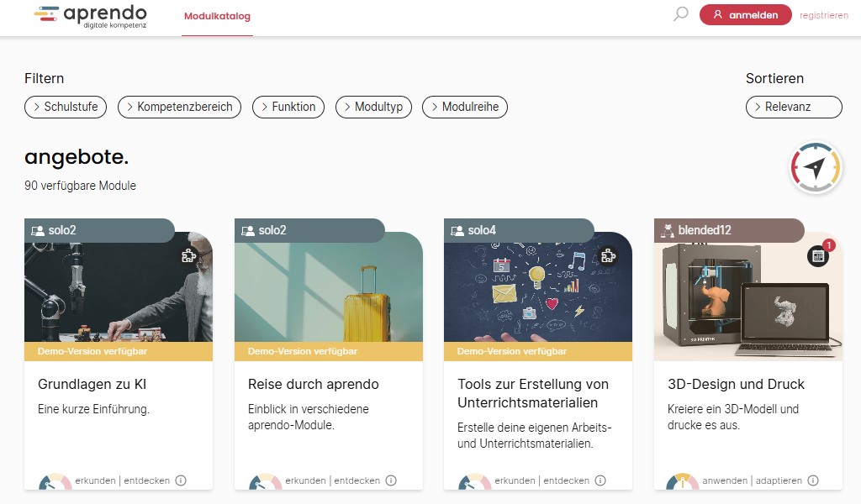The image size is (861, 504).
Task: Click the aprendo logo
Action: pyautogui.click(x=91, y=17)
